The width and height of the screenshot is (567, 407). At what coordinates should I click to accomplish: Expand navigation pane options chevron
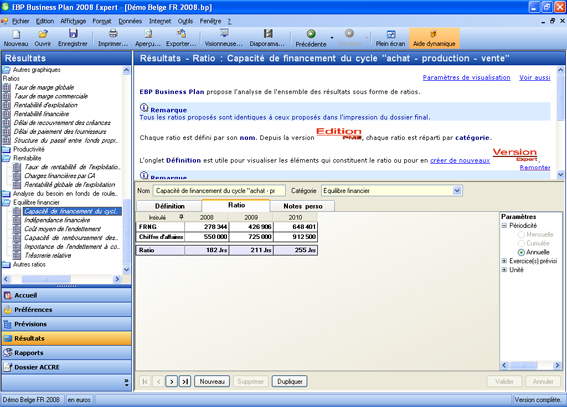(x=126, y=382)
